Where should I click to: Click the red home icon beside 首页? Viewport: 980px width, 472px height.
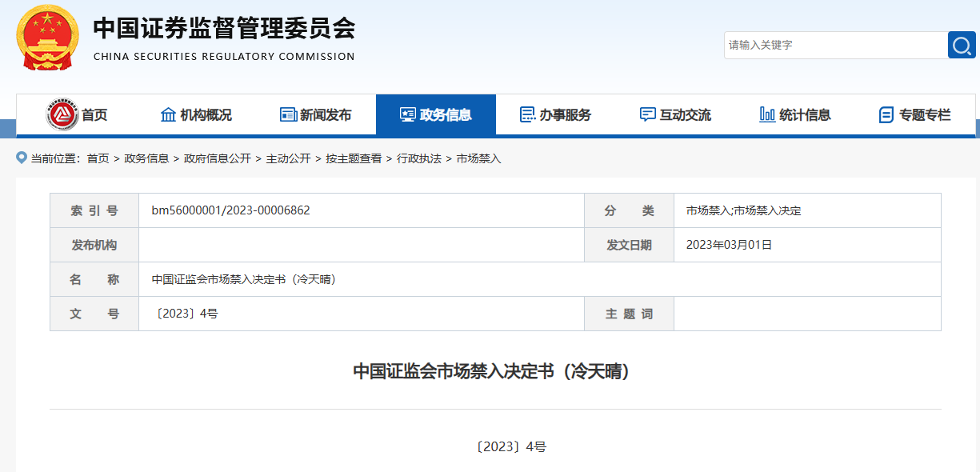coord(62,115)
